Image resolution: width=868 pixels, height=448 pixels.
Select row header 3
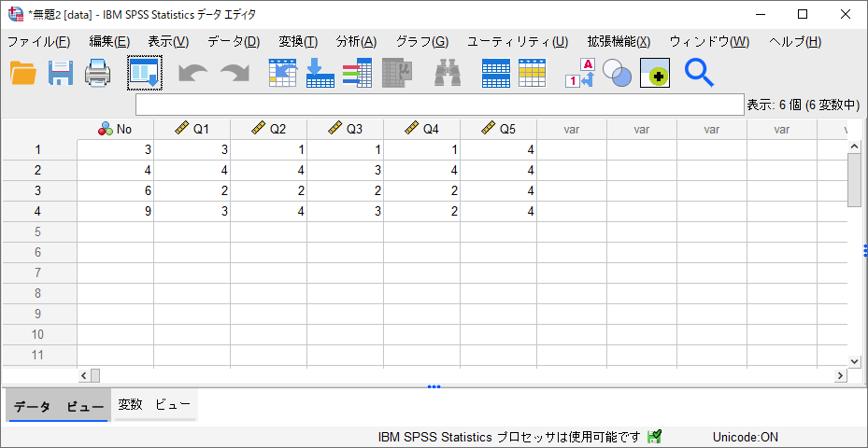point(39,190)
